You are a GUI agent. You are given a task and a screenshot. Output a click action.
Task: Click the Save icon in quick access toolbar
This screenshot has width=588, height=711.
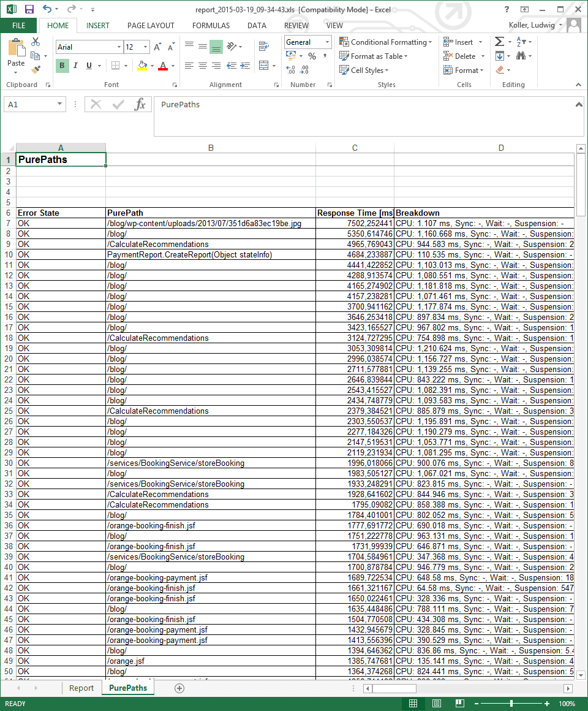pyautogui.click(x=29, y=9)
